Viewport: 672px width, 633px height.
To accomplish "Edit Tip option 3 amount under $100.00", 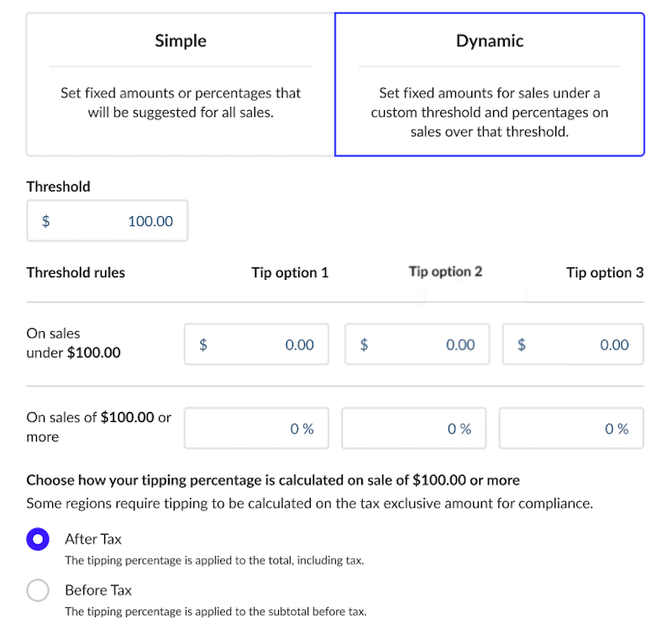I will 573,345.
